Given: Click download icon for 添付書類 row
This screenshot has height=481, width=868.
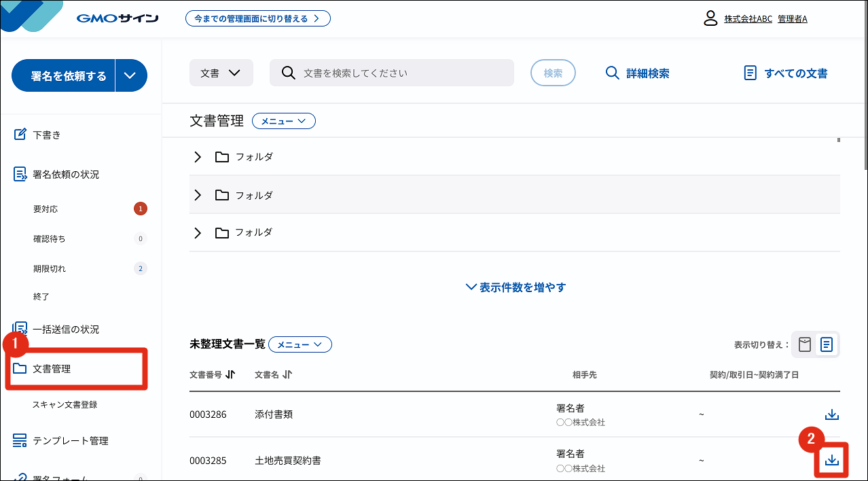Looking at the screenshot, I should click(831, 414).
